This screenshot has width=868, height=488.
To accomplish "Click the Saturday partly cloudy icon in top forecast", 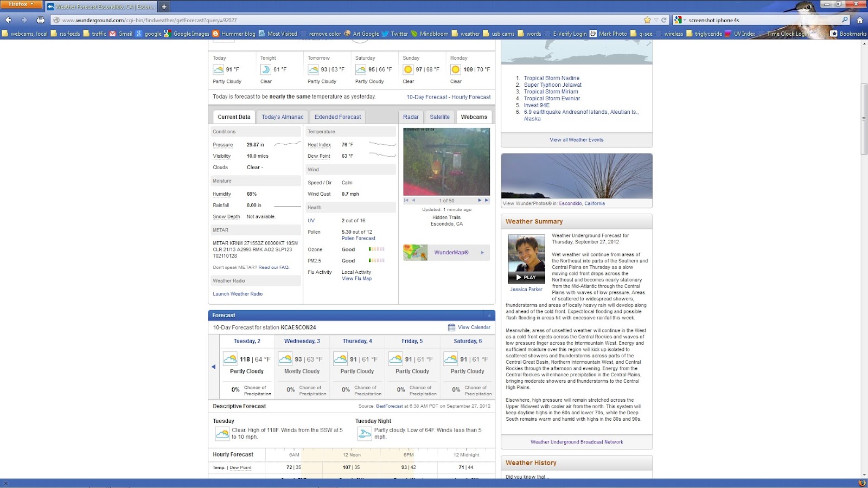I will tap(361, 69).
